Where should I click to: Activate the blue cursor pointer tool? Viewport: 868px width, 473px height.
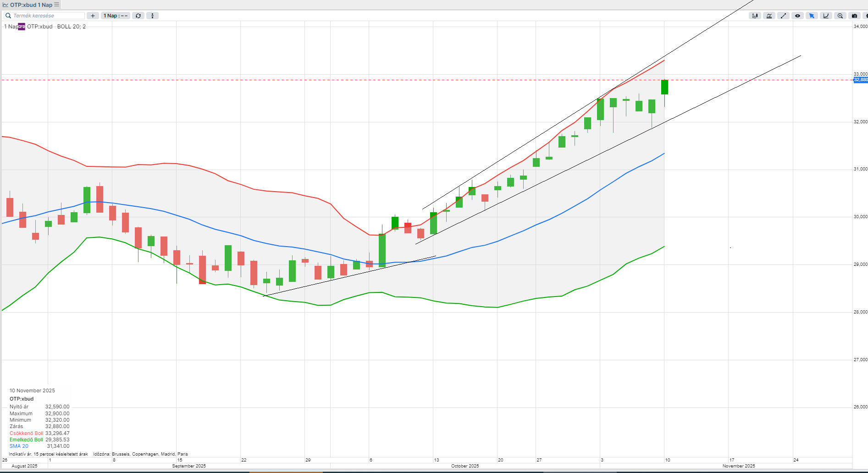(812, 16)
